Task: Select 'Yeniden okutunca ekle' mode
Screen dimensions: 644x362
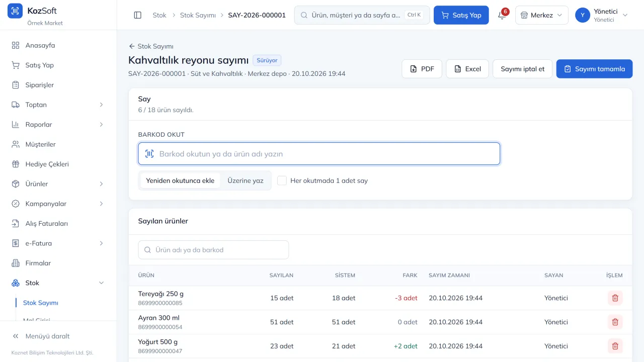Action: pyautogui.click(x=180, y=180)
